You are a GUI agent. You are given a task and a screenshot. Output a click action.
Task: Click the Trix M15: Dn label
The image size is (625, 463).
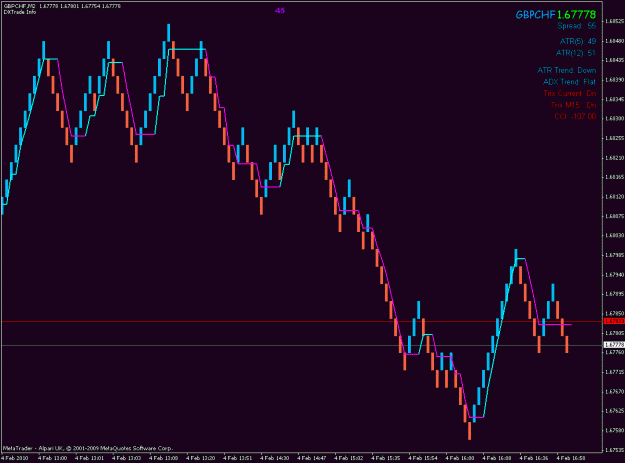click(574, 105)
